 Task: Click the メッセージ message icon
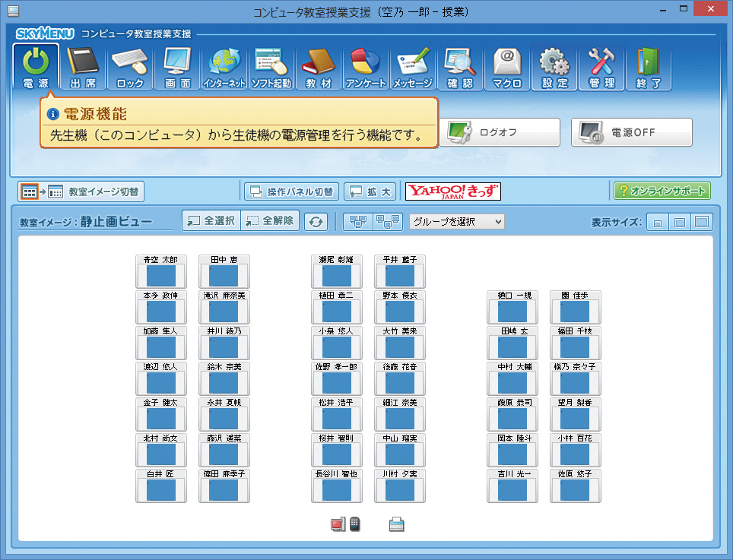coord(413,68)
